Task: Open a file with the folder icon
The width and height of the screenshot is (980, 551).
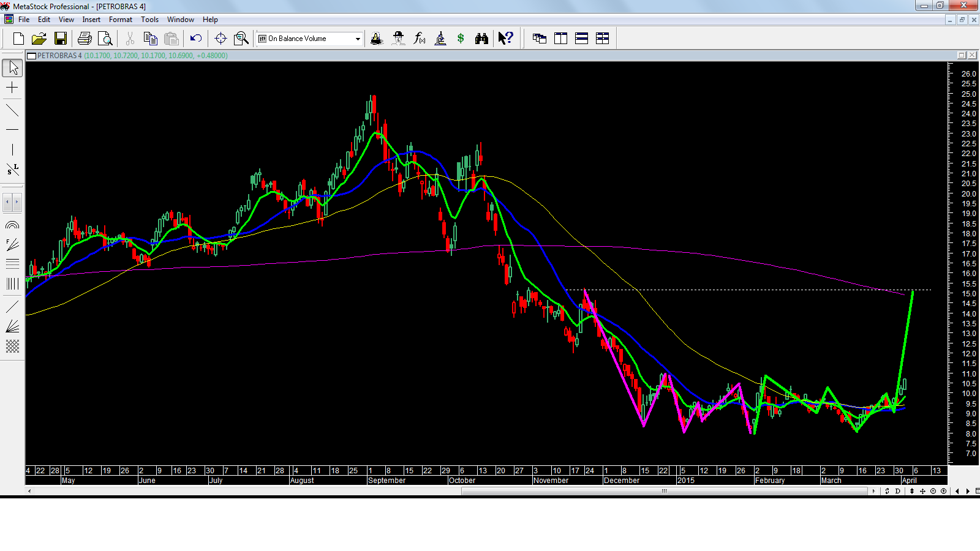Action: (x=39, y=39)
